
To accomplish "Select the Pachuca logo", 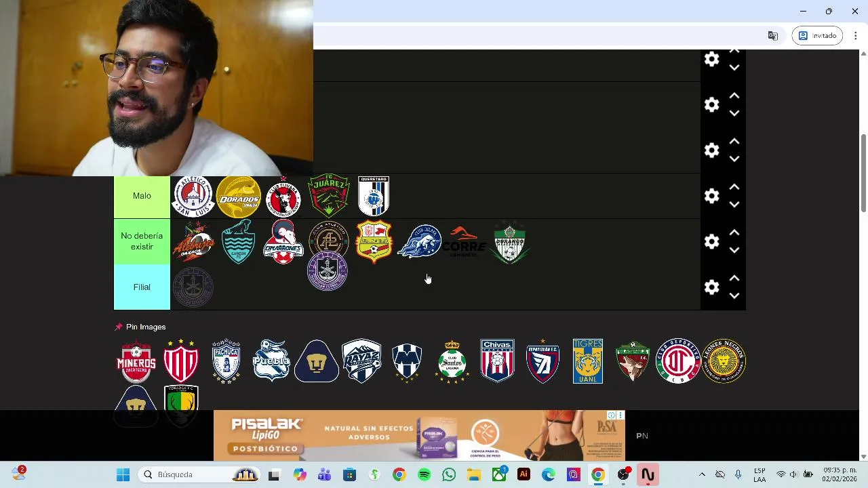I will 226,361.
